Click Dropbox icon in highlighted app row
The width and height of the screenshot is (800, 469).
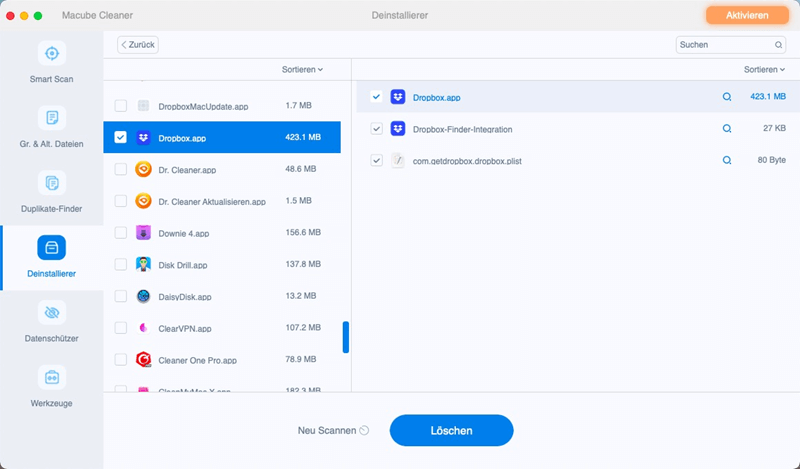click(143, 137)
